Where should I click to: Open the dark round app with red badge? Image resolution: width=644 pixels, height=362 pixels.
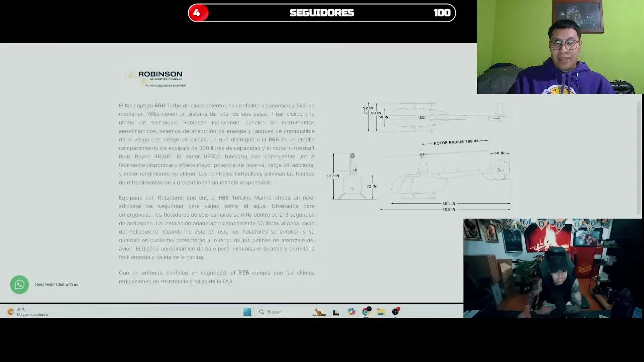(396, 312)
